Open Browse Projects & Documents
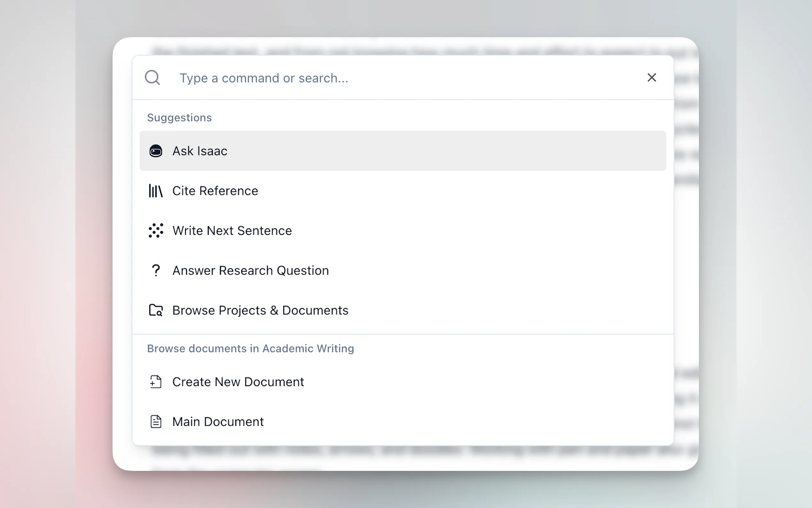 [x=260, y=310]
